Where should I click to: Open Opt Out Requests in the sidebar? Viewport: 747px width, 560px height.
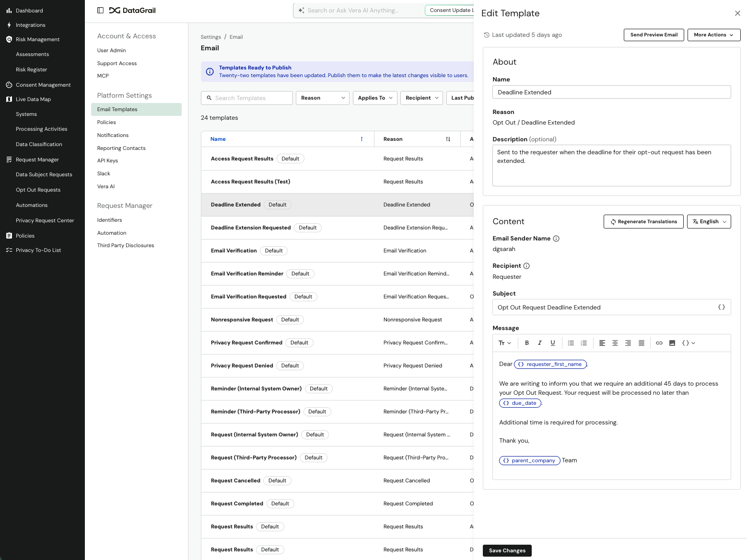click(38, 190)
